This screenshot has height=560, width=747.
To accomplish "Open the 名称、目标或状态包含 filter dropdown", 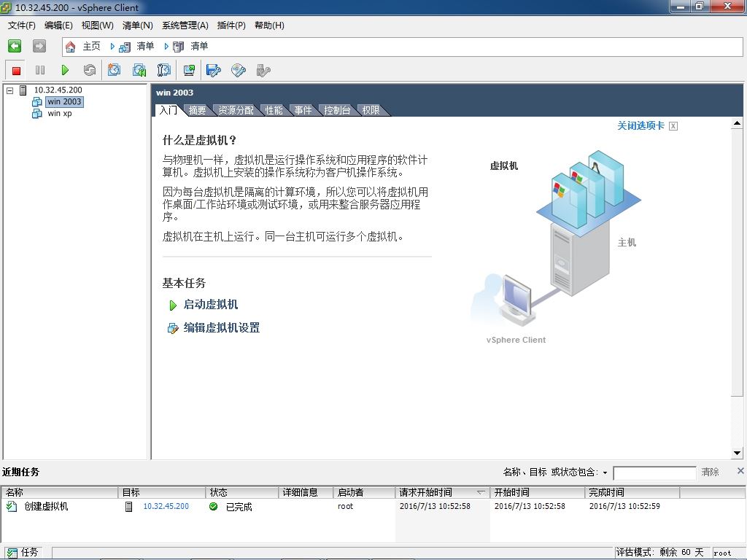I will click(x=605, y=472).
